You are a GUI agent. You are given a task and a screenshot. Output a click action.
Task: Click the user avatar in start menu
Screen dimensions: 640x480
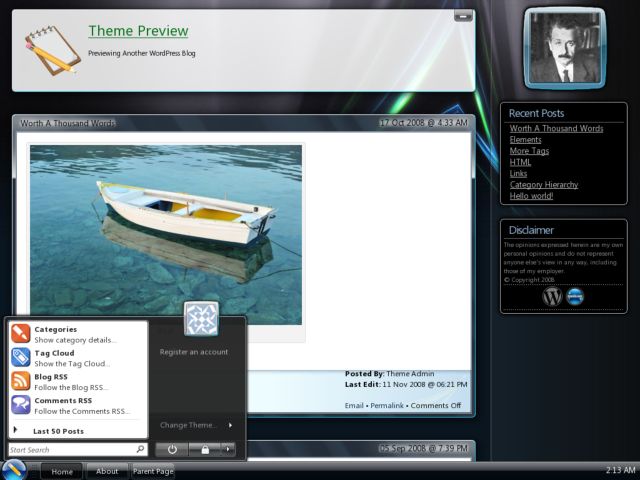(201, 319)
